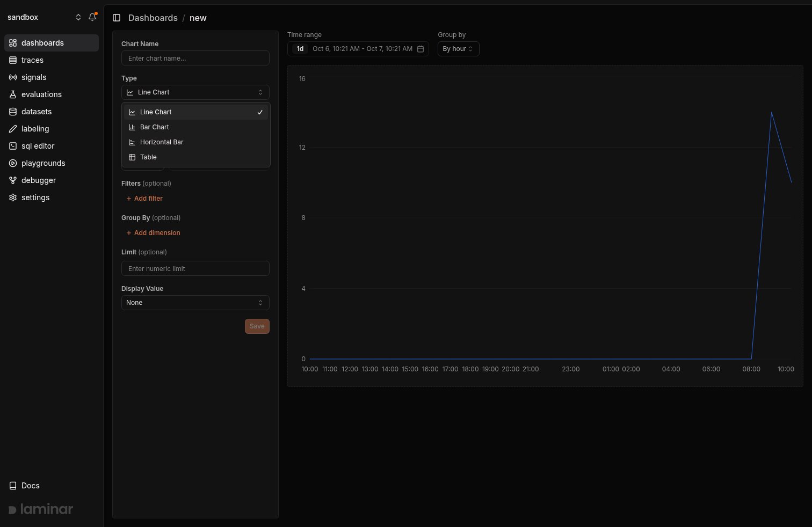Image resolution: width=812 pixels, height=527 pixels.
Task: Open the calendar icon in Time range
Action: pyautogui.click(x=421, y=49)
